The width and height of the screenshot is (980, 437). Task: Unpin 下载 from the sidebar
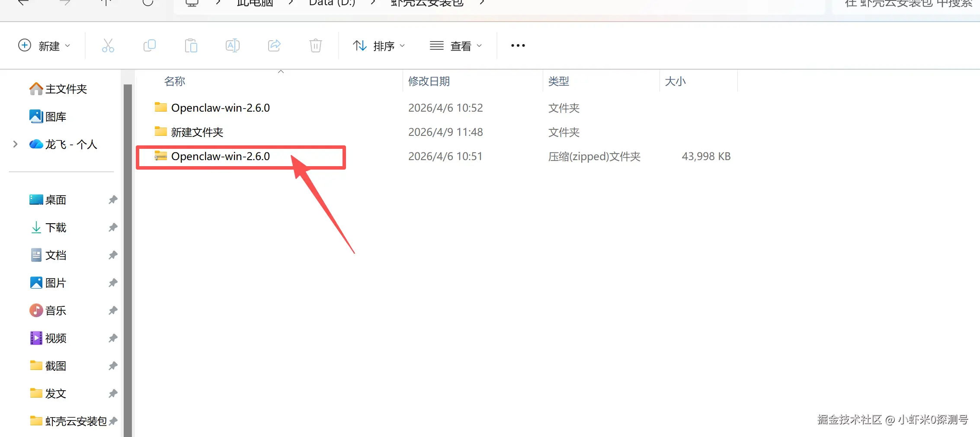coord(112,227)
